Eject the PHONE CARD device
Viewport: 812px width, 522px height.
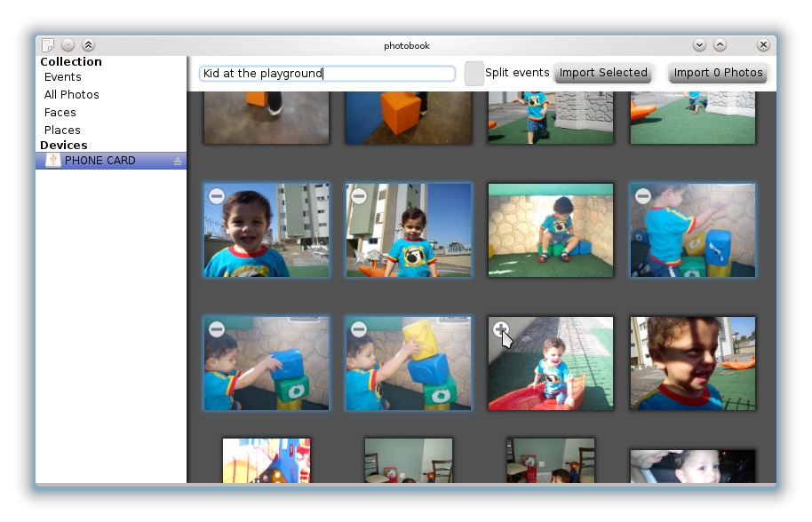(x=178, y=161)
